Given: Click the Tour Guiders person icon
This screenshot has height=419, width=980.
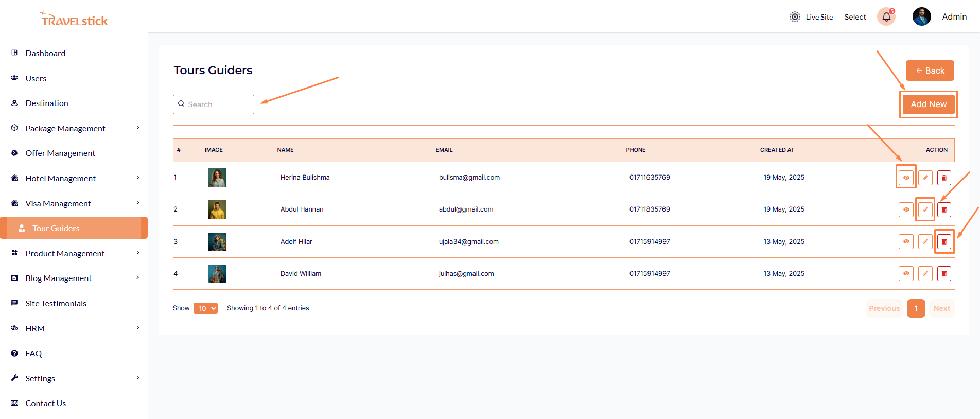Looking at the screenshot, I should 22,228.
